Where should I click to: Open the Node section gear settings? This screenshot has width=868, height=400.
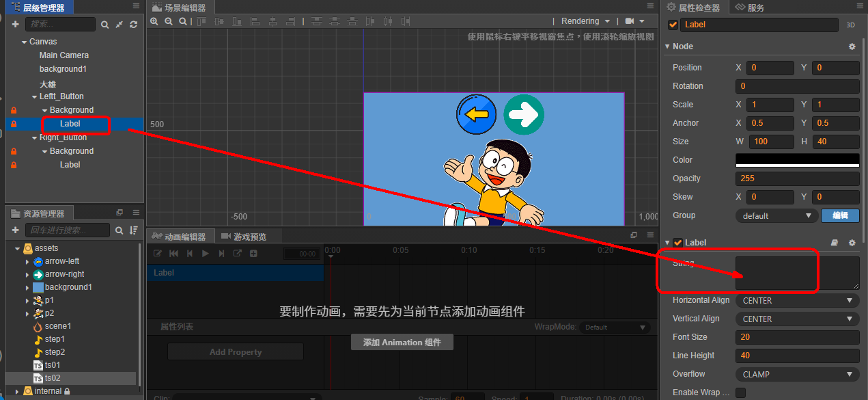852,46
